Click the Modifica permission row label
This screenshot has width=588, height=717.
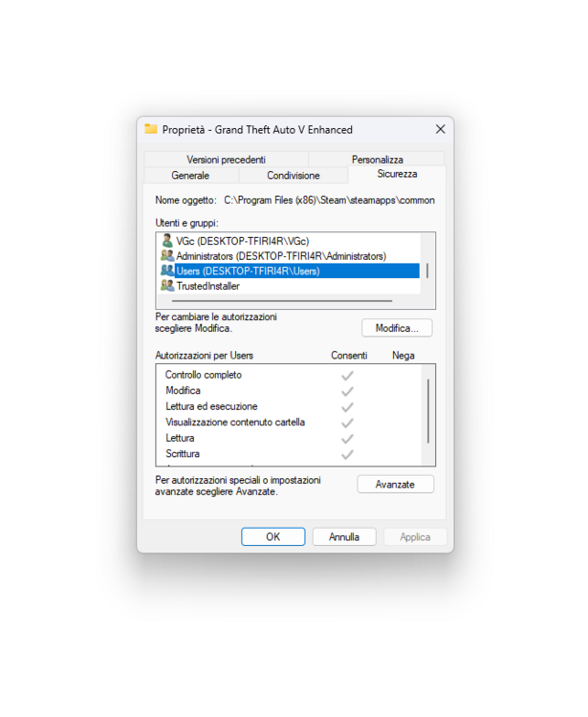tap(183, 390)
